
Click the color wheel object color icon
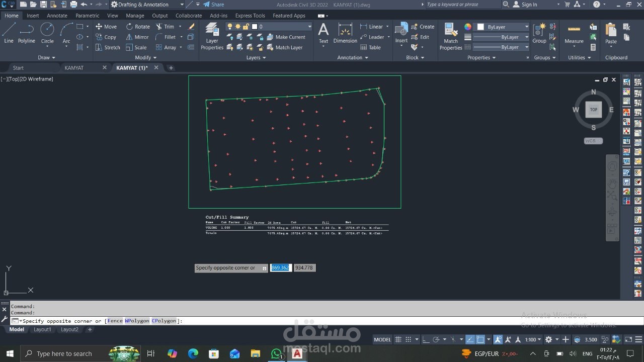[468, 27]
